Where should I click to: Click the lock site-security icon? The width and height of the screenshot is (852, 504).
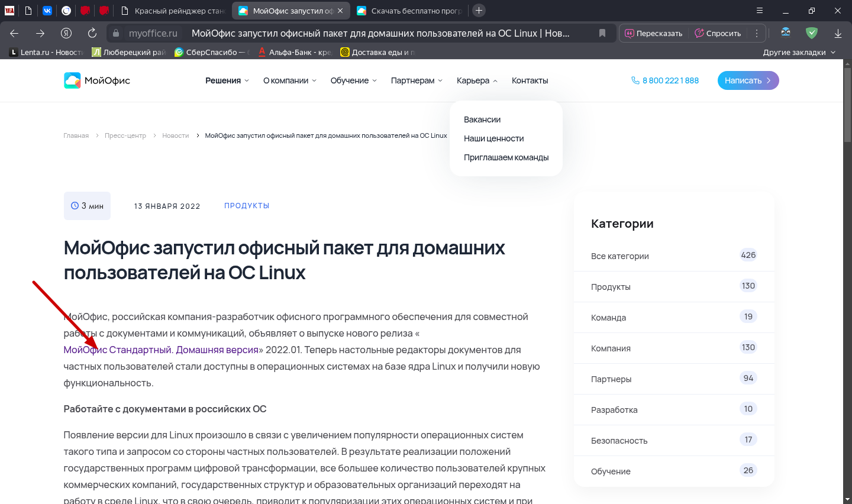pyautogui.click(x=116, y=33)
